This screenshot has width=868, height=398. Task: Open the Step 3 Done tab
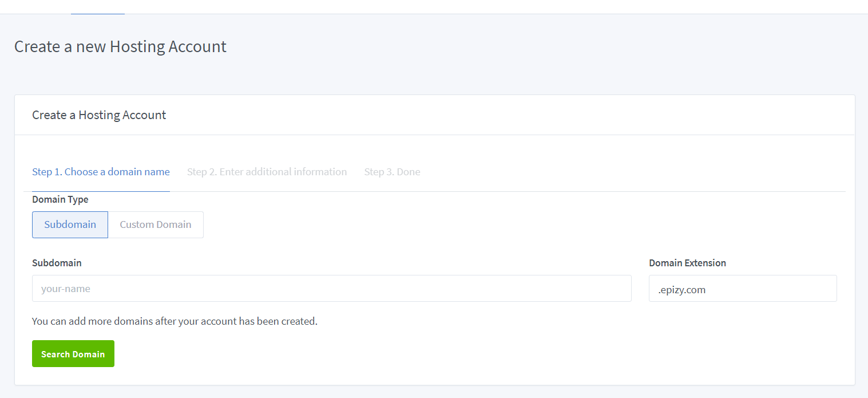[392, 172]
